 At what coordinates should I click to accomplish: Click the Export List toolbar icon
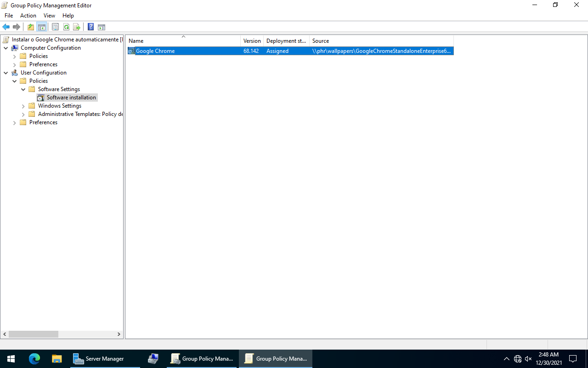pos(77,27)
